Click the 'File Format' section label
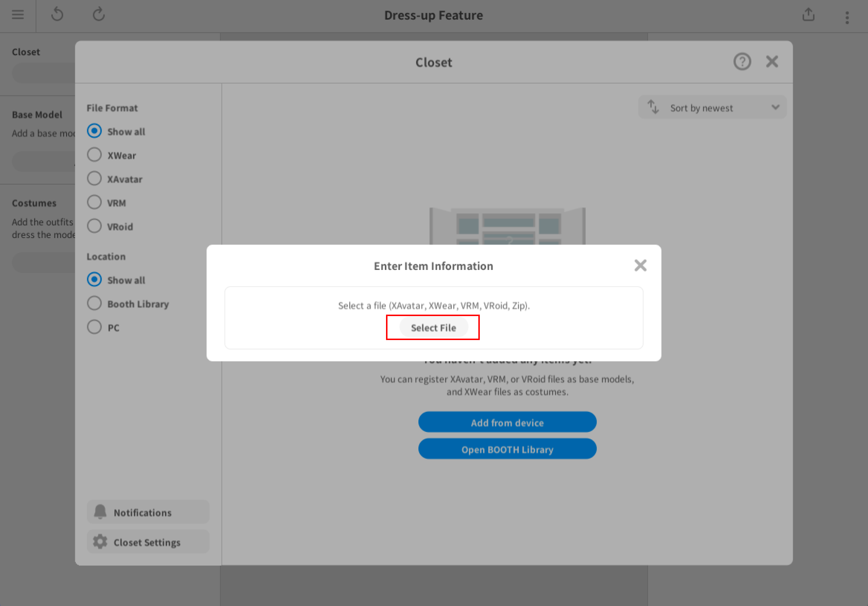 (112, 108)
